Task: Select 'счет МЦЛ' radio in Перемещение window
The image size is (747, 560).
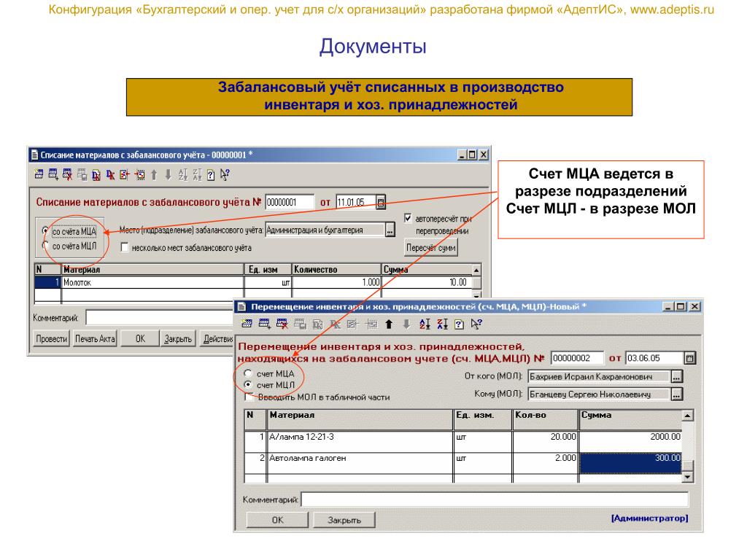Action: pos(248,384)
